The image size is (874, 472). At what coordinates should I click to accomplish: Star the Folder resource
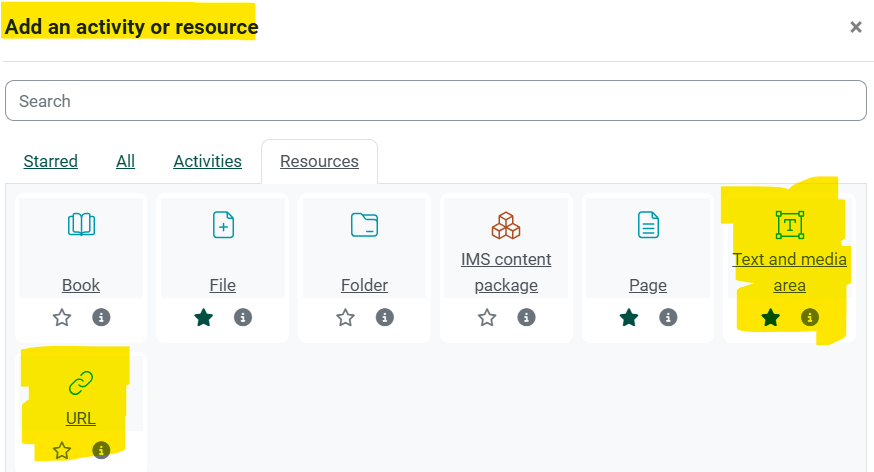click(x=346, y=318)
